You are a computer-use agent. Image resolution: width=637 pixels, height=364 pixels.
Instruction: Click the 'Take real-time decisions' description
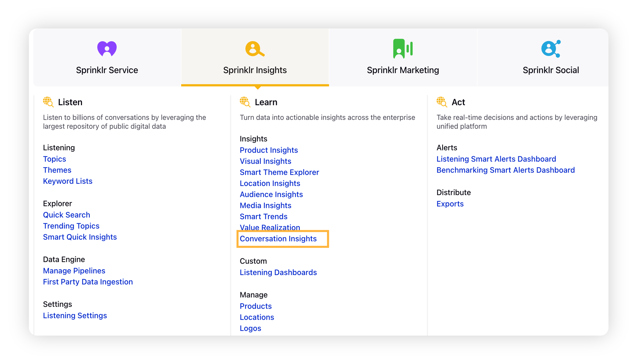(x=517, y=122)
